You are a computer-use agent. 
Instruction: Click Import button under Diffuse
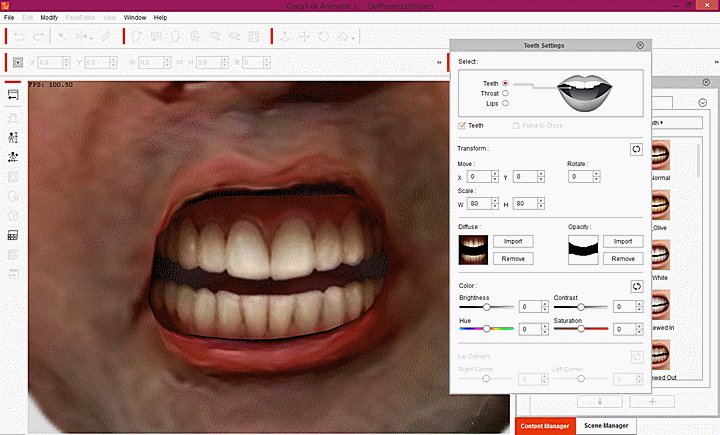[x=513, y=241]
